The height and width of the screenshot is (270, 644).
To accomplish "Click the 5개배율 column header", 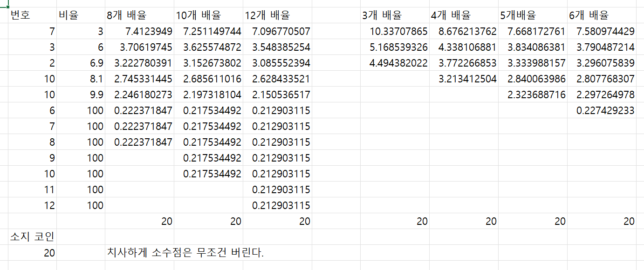I will tap(533, 15).
